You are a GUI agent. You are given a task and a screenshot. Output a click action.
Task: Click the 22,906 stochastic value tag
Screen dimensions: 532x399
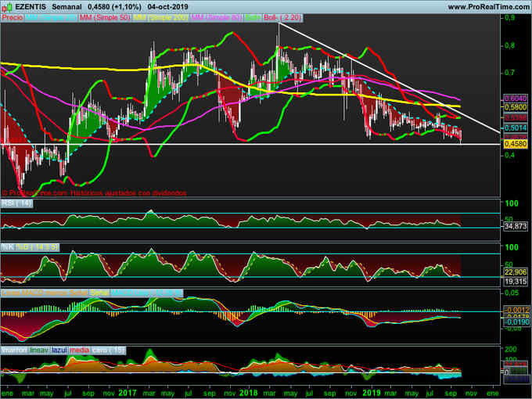pos(516,272)
